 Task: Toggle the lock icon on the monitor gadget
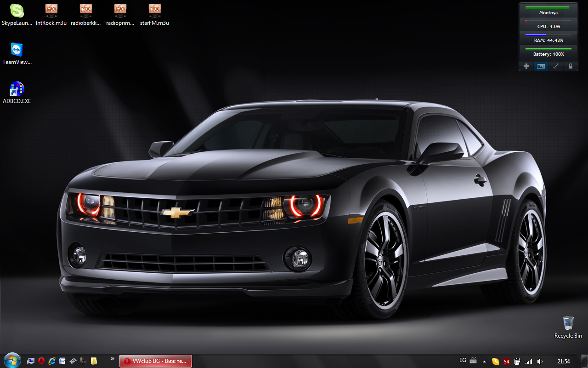click(571, 66)
